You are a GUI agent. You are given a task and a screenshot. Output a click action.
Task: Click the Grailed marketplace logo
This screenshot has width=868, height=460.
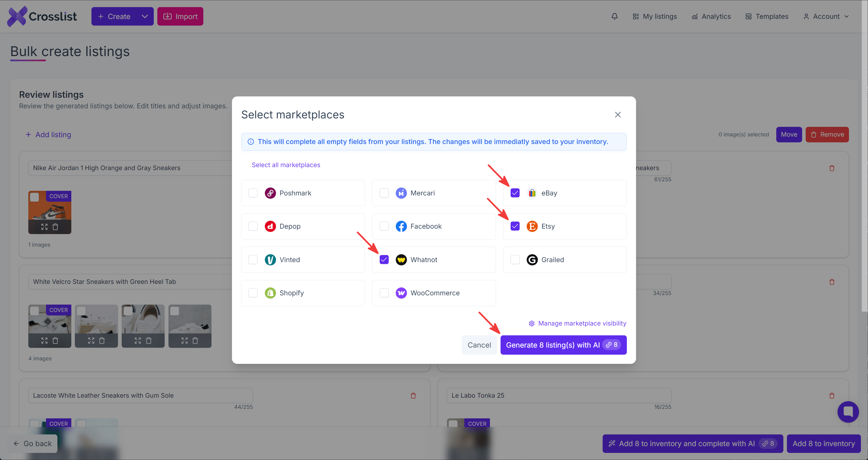tap(532, 259)
